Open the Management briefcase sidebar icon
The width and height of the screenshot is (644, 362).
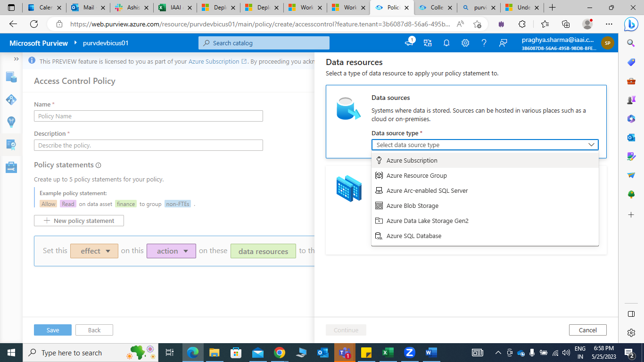pos(11,167)
